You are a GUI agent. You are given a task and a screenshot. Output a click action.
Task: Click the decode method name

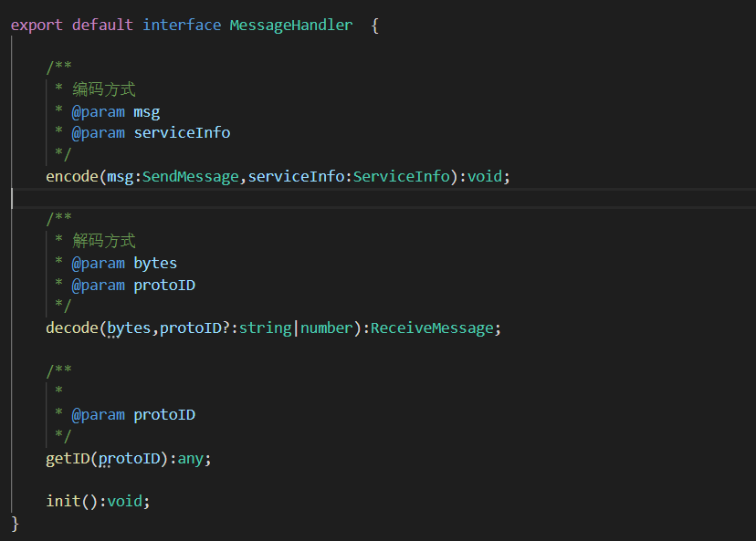(x=72, y=328)
